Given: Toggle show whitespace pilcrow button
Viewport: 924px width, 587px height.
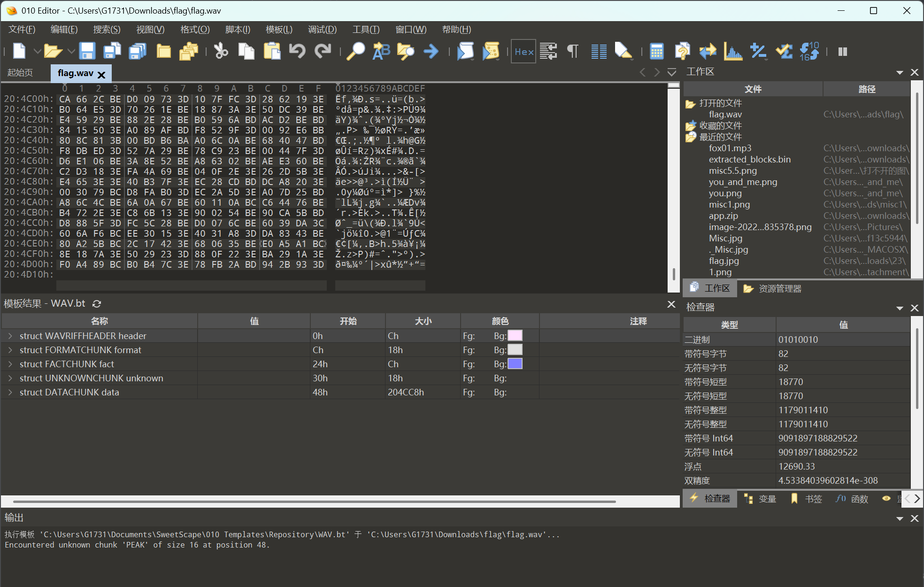Looking at the screenshot, I should pos(572,51).
